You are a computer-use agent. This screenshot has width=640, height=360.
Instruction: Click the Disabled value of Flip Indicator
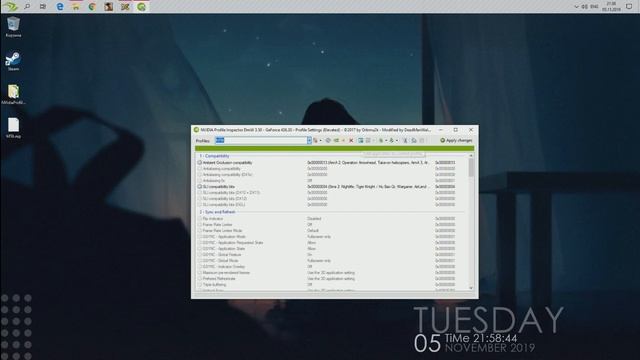click(x=314, y=219)
